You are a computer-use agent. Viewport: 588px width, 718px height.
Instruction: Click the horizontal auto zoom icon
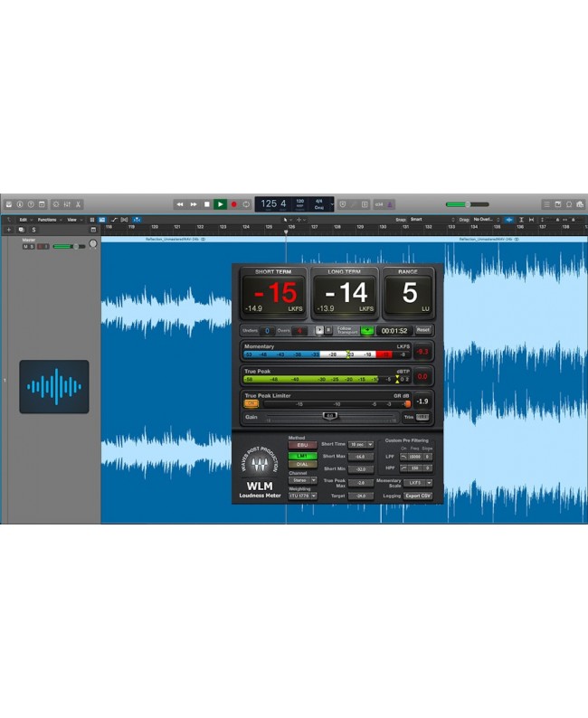point(531,220)
